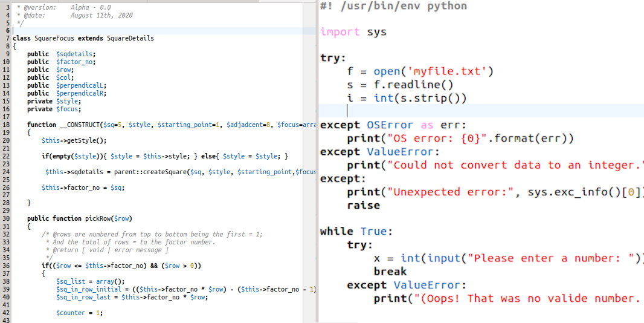Click the 'public $factor_no;' property line
Image resolution: width=644 pixels, height=323 pixels.
click(62, 62)
